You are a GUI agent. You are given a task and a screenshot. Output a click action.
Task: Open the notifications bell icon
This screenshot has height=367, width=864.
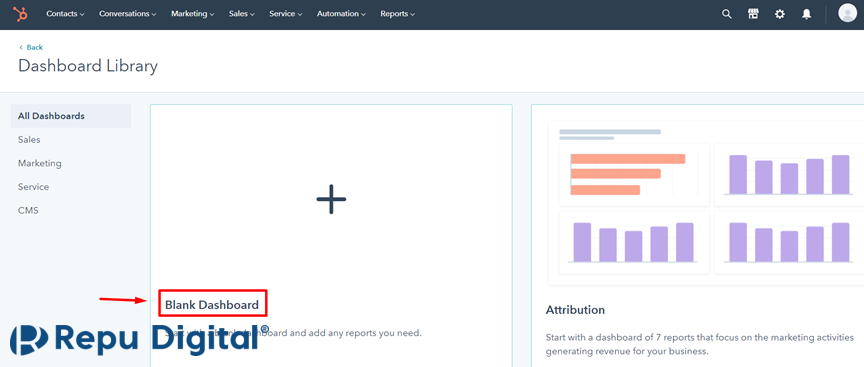click(x=806, y=14)
